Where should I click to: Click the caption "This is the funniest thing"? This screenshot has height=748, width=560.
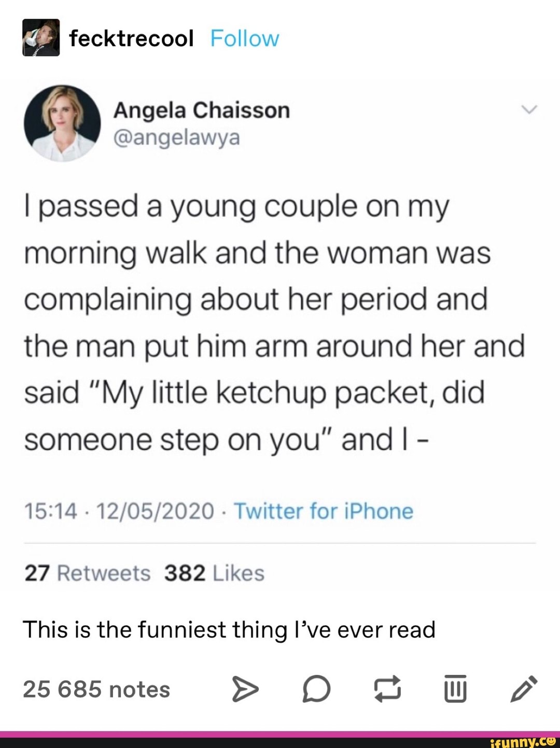point(229,630)
